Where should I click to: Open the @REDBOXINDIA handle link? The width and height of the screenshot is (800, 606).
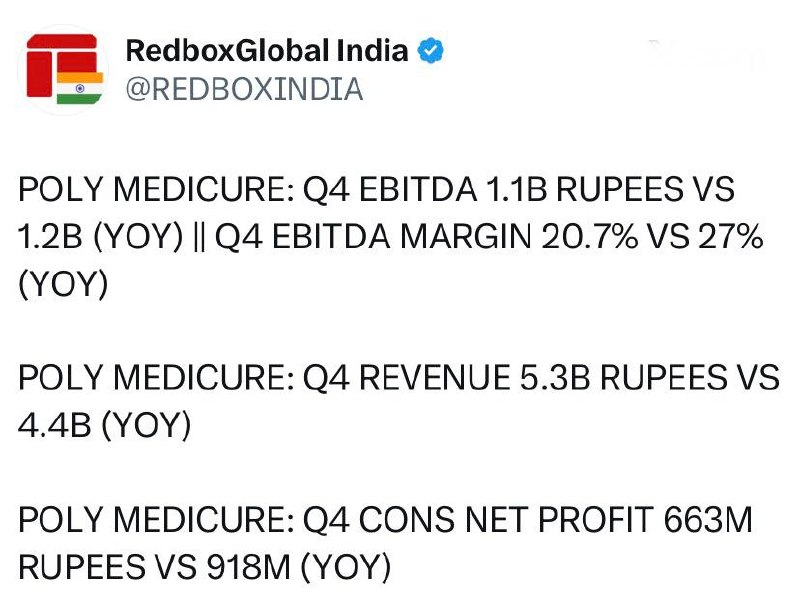pyautogui.click(x=244, y=89)
